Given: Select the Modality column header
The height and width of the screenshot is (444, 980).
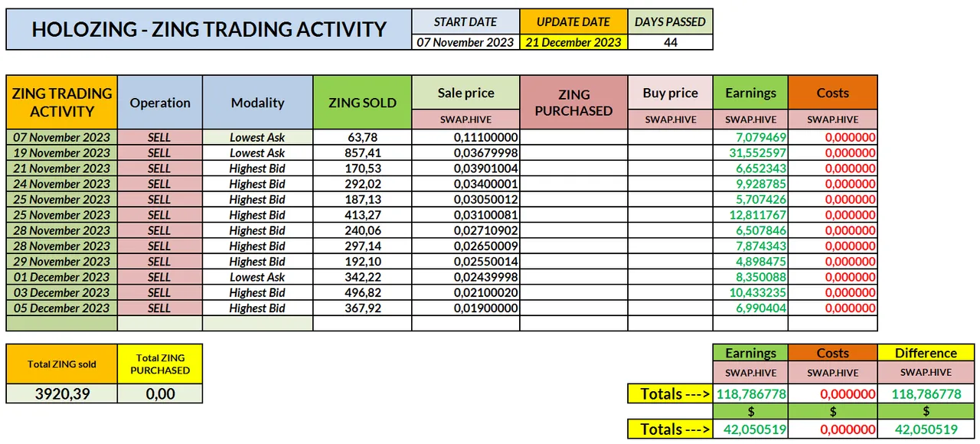Looking at the screenshot, I should coord(258,102).
